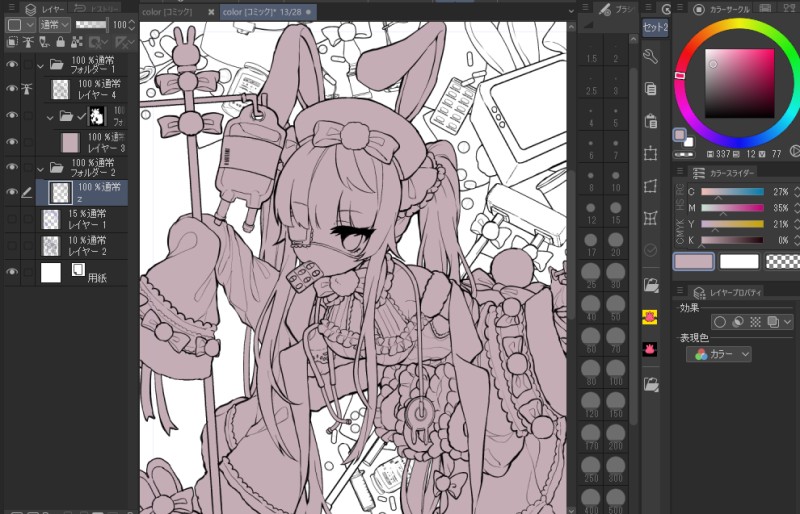The image size is (800, 514).
Task: Open the カラー expression color dropdown
Action: pos(718,354)
